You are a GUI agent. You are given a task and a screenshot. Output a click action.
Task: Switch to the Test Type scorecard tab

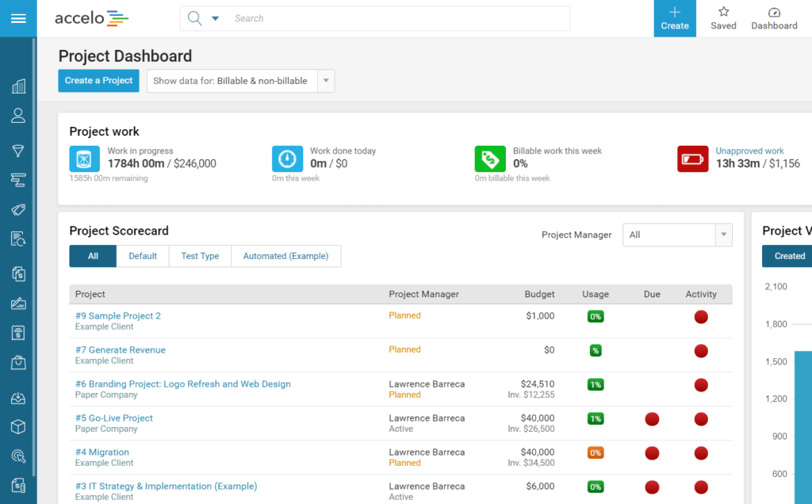(200, 256)
